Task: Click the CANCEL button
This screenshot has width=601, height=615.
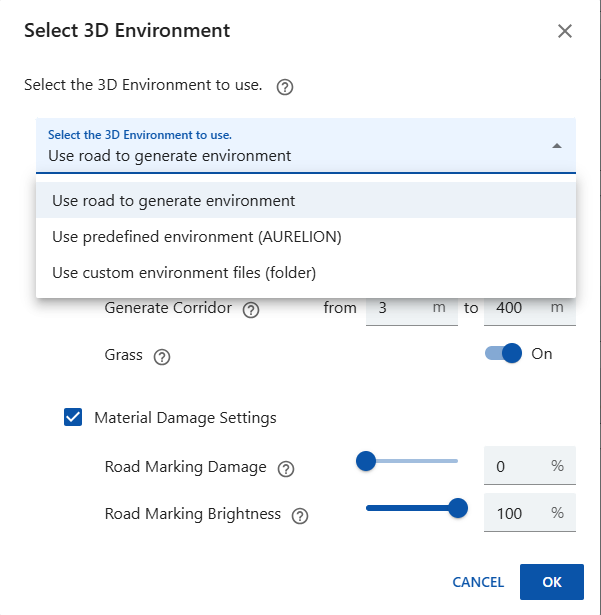Action: coord(478,582)
